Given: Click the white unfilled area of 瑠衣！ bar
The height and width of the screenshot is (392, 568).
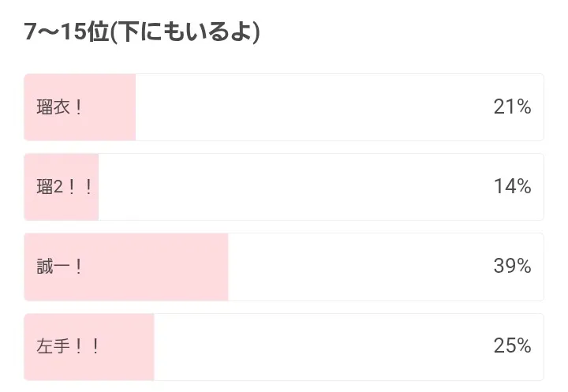Looking at the screenshot, I should [x=316, y=107].
